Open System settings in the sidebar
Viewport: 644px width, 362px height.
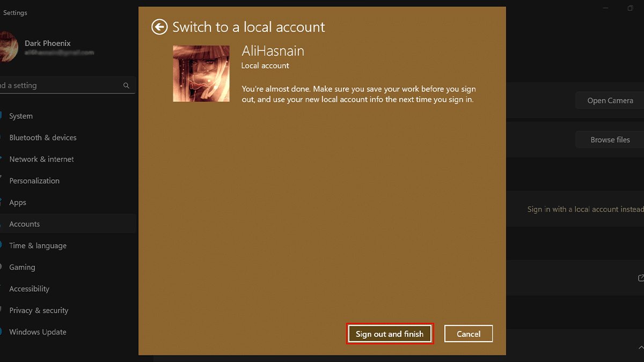[x=21, y=116]
